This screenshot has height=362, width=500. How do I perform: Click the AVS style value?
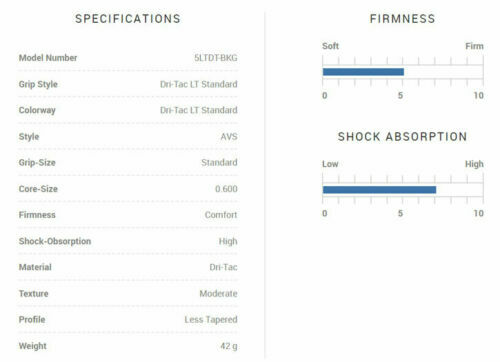coord(229,137)
